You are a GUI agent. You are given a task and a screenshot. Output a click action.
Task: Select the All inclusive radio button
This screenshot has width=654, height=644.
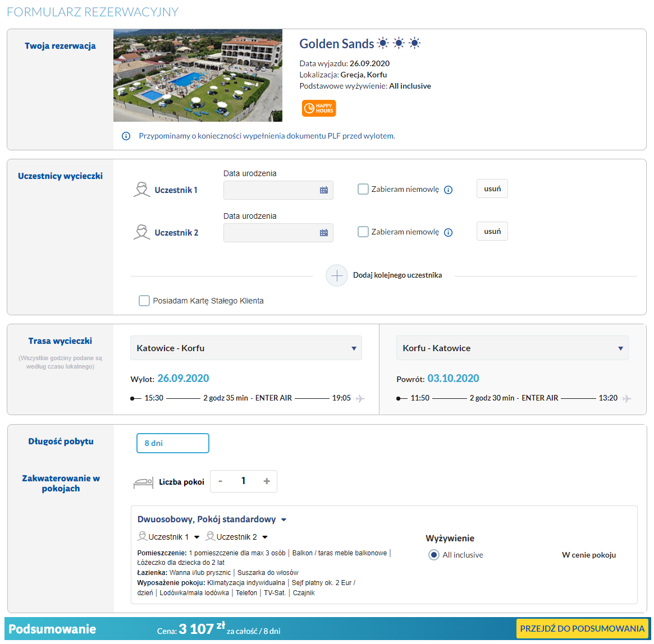pyautogui.click(x=433, y=555)
